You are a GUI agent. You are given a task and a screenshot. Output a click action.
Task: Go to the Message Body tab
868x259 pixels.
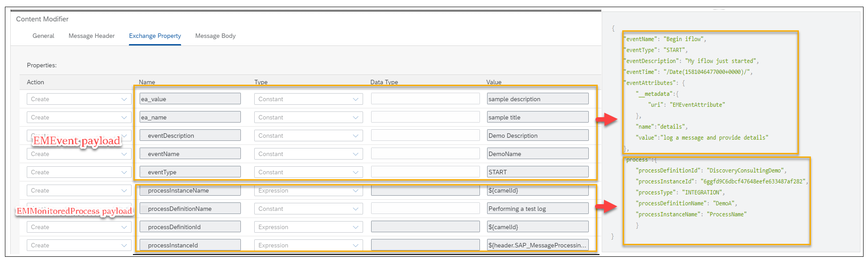pyautogui.click(x=215, y=36)
